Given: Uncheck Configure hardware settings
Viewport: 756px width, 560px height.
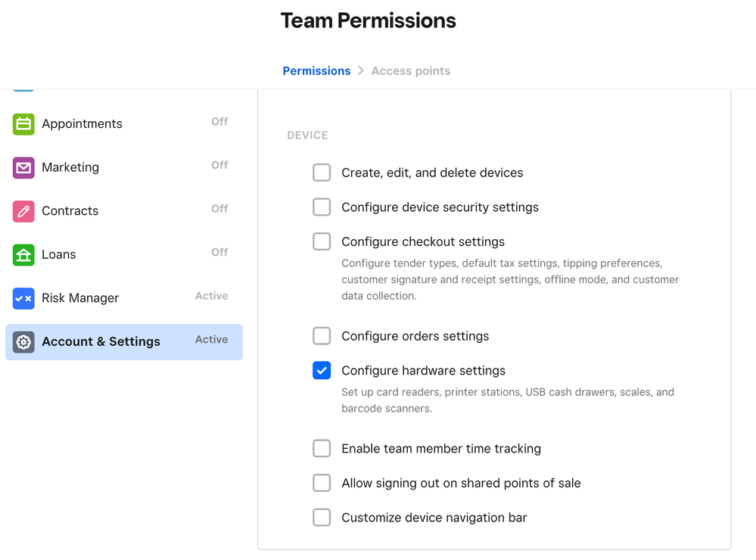Looking at the screenshot, I should 322,371.
